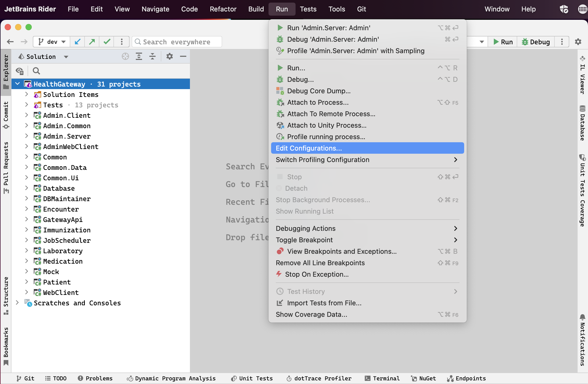Image resolution: width=588 pixels, height=384 pixels.
Task: Open the NuGet tool window
Action: click(x=423, y=378)
